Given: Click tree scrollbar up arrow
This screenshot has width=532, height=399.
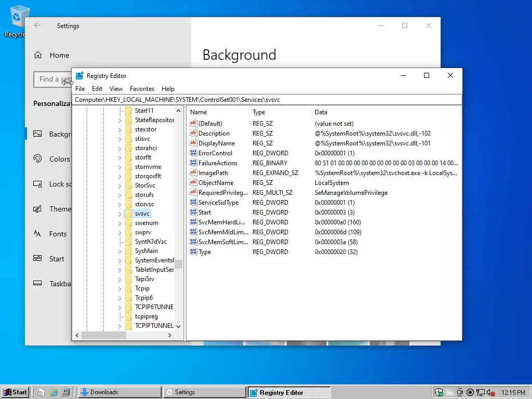Looking at the screenshot, I should [x=179, y=111].
